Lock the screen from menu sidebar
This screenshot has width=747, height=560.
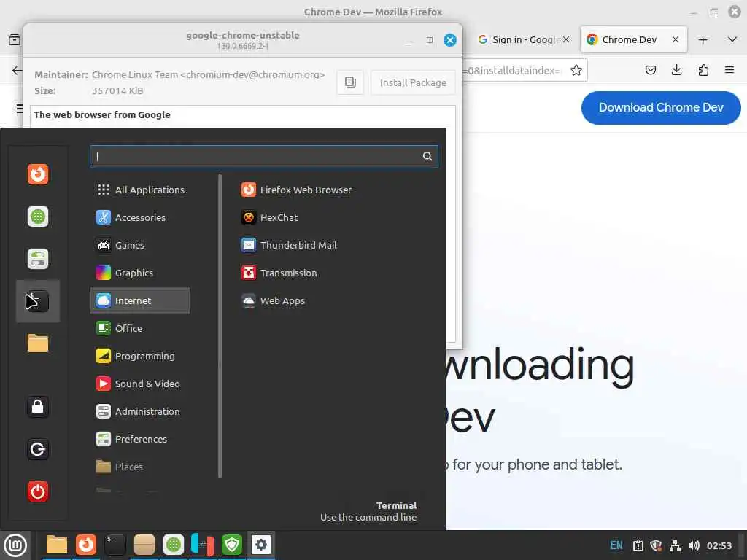point(38,407)
